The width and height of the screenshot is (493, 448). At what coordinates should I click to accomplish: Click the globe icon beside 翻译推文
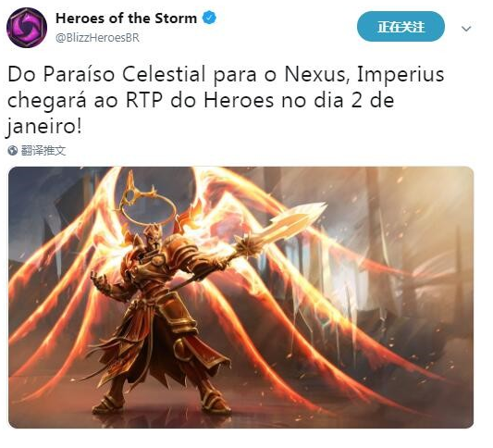(13, 151)
